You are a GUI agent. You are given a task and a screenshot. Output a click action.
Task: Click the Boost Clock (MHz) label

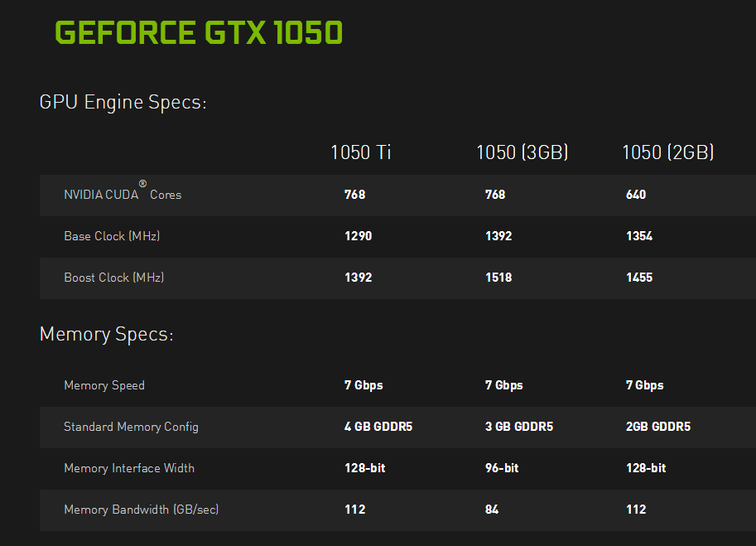pos(114,278)
